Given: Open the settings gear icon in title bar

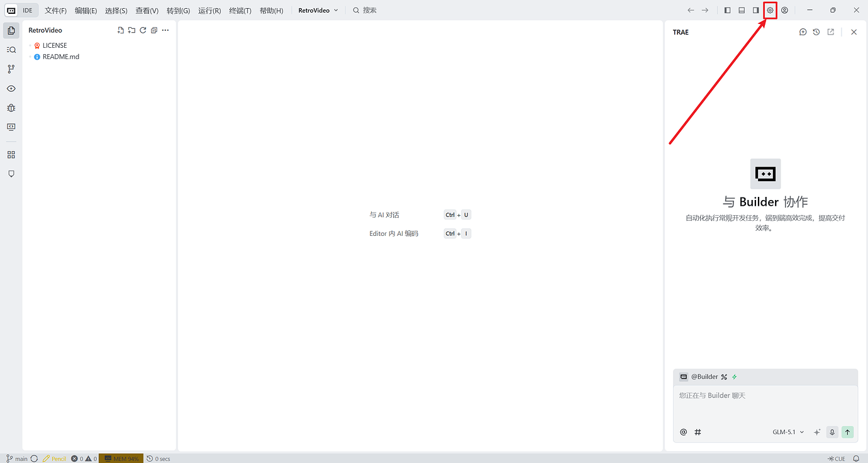Looking at the screenshot, I should (x=770, y=10).
